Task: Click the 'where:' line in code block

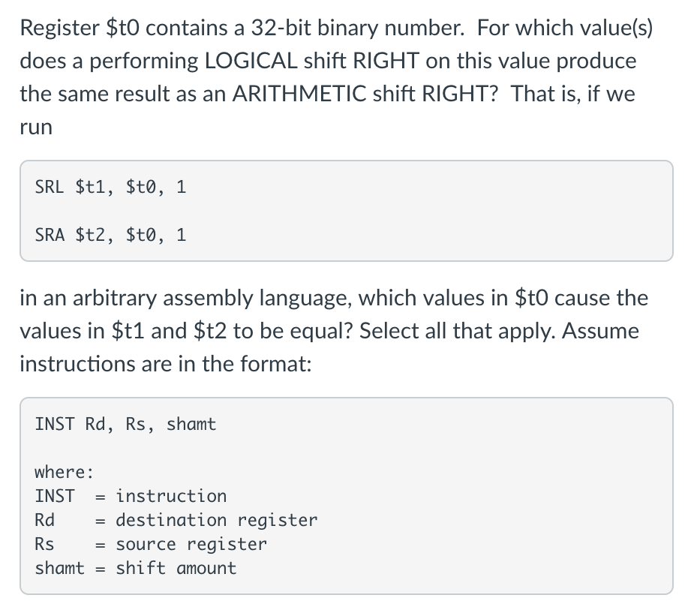Action: pos(65,472)
